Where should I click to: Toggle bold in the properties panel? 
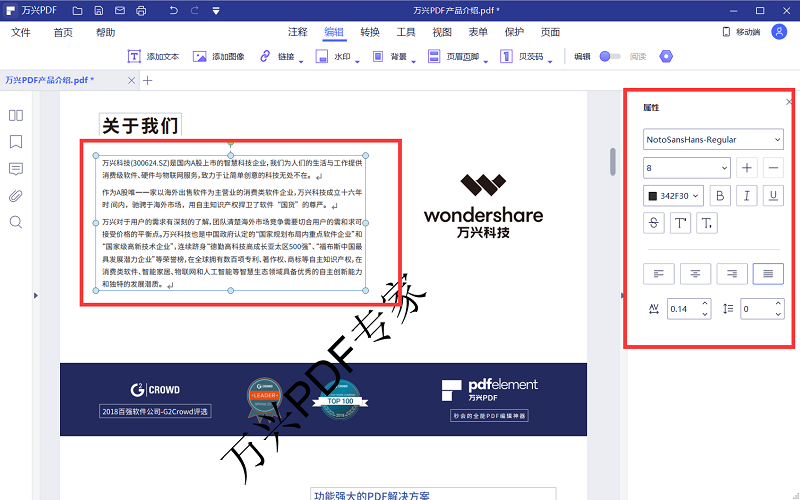click(718, 195)
